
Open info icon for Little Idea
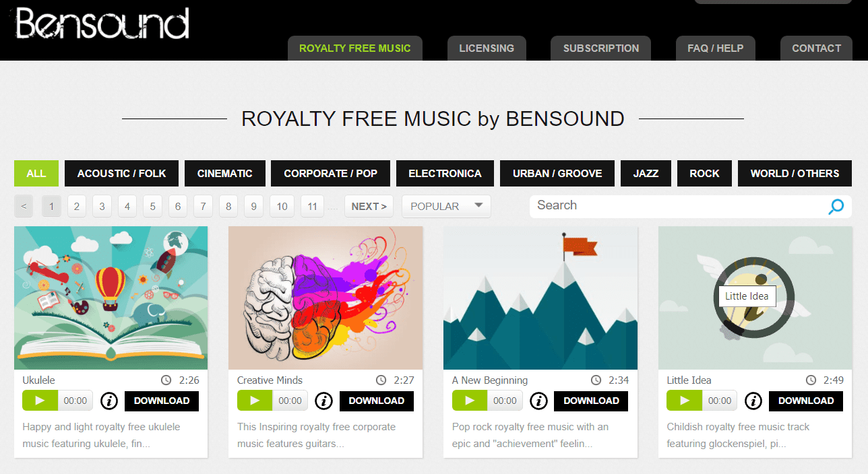pos(753,401)
